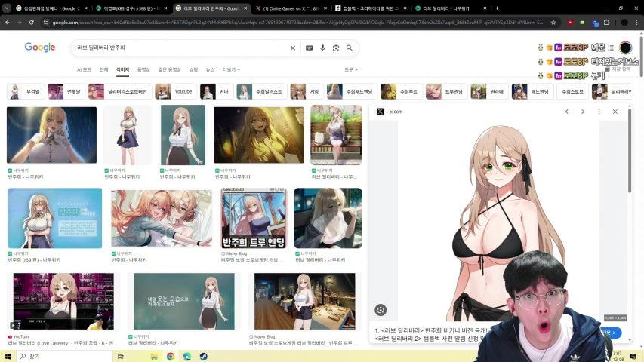Open the x.com source favicon

pos(381,112)
